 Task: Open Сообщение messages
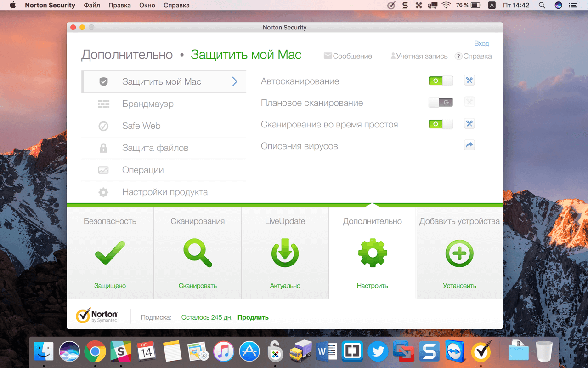(x=348, y=56)
